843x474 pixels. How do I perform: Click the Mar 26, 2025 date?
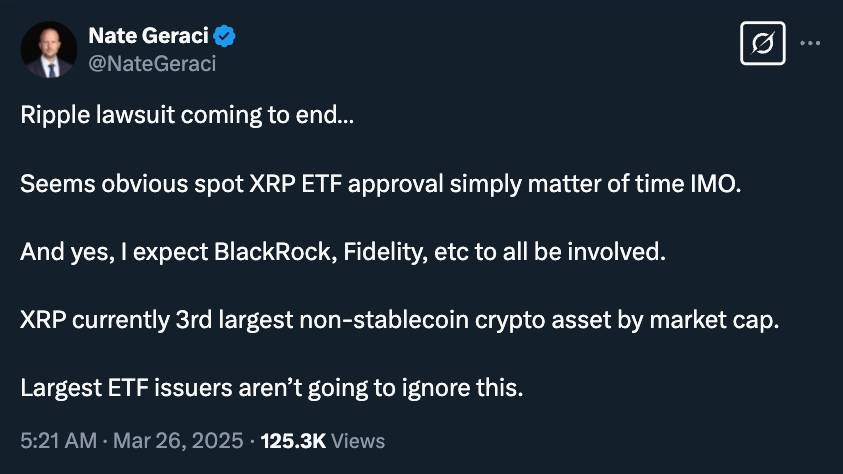click(x=178, y=441)
